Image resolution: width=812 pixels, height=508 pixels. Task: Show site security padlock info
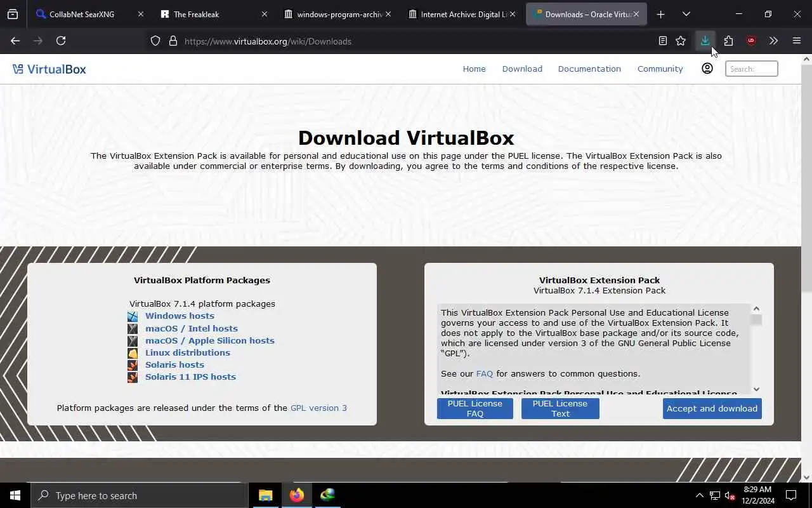173,41
